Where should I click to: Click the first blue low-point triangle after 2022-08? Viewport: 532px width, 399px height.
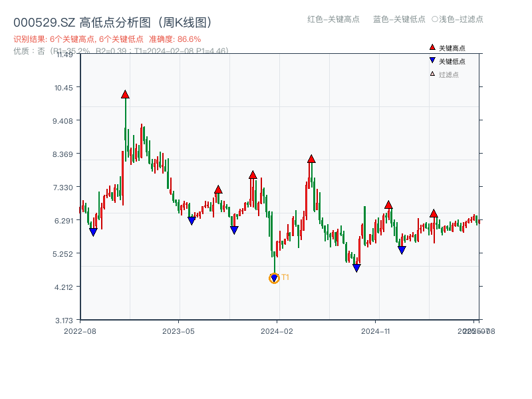pyautogui.click(x=93, y=232)
